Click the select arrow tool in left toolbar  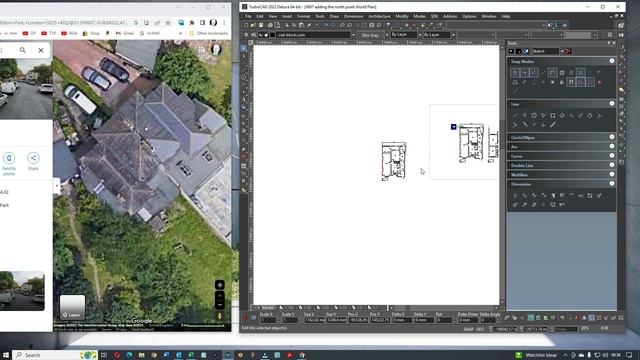tap(244, 49)
